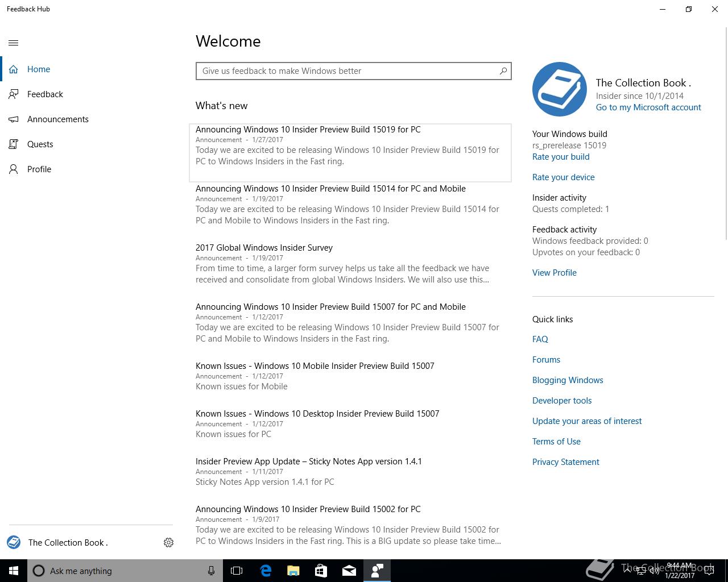Open the Blogging Windows link
728x582 pixels.
568,380
